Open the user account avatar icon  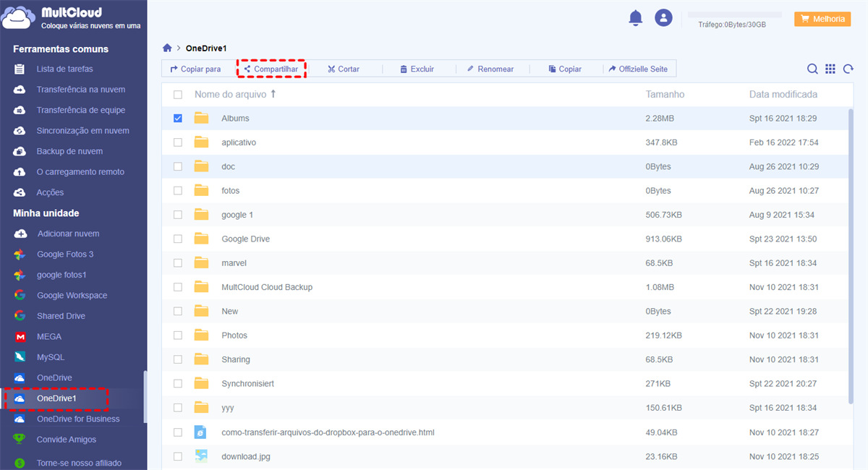[x=663, y=18]
